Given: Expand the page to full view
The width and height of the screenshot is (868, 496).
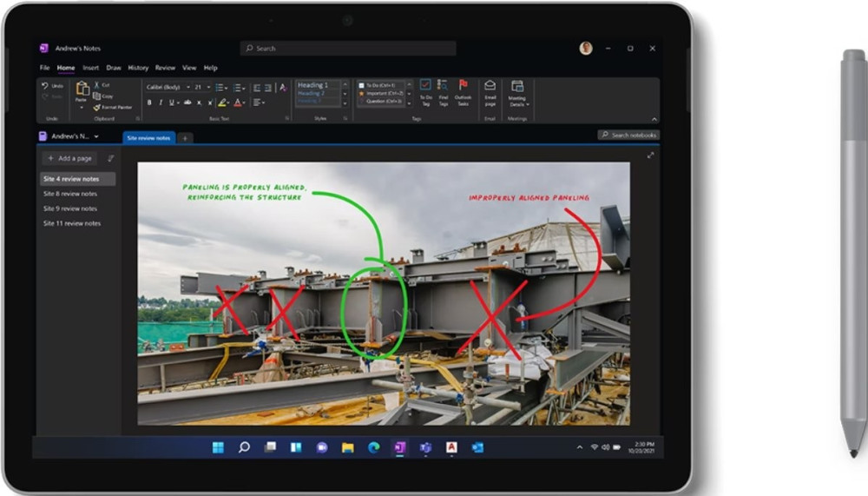Looking at the screenshot, I should point(651,155).
